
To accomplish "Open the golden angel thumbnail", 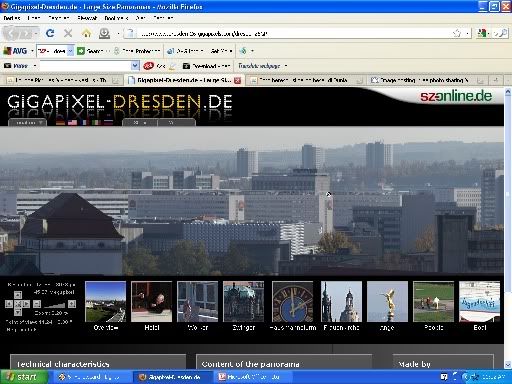I will (x=387, y=301).
